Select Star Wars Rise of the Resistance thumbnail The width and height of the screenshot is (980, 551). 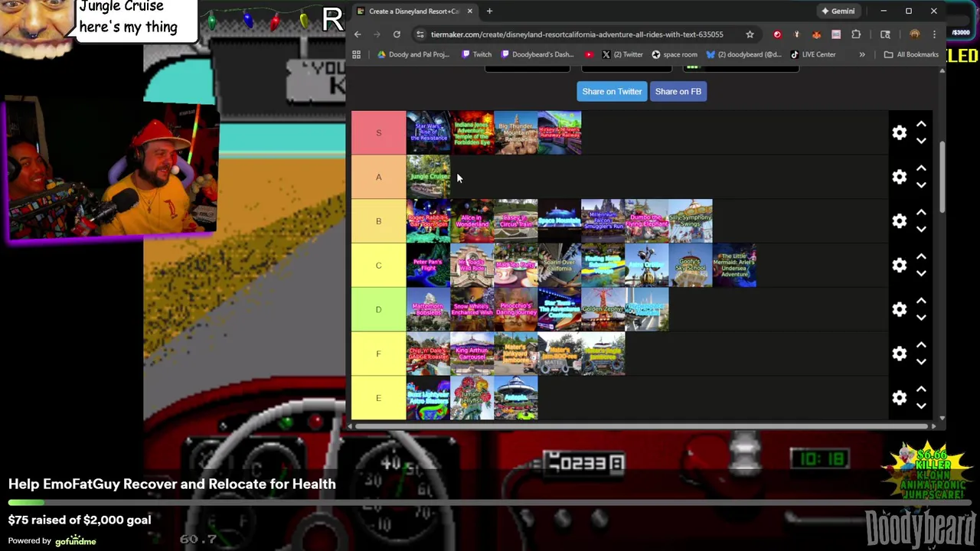click(429, 133)
